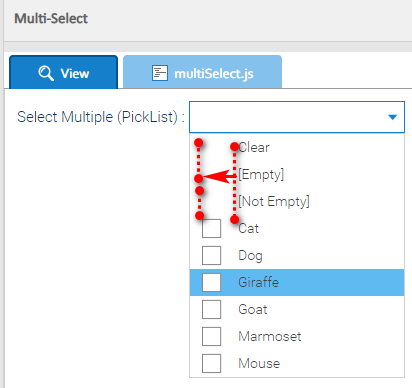
Task: Click the Giraffe list item text
Action: pos(258,282)
